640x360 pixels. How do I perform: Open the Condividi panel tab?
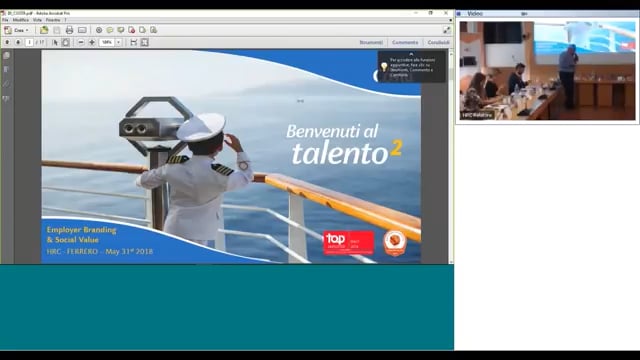438,42
